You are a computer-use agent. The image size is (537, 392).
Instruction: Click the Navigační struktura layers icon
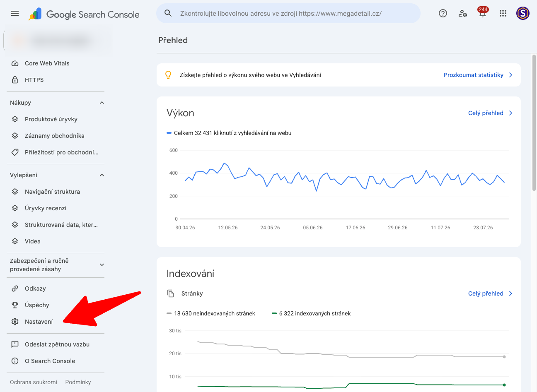(x=15, y=192)
